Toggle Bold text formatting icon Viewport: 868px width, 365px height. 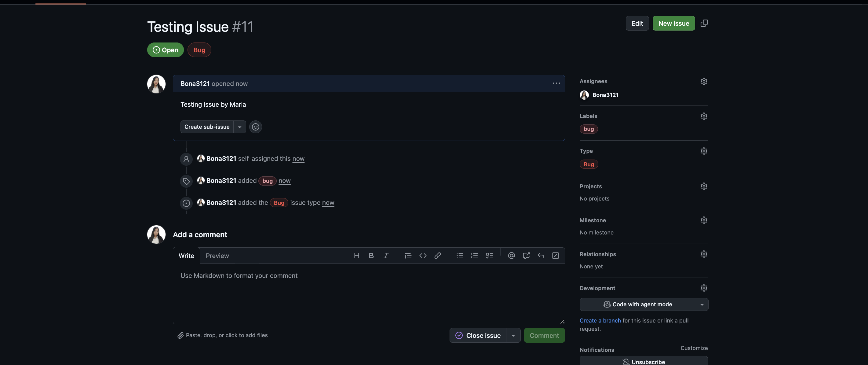tap(371, 256)
